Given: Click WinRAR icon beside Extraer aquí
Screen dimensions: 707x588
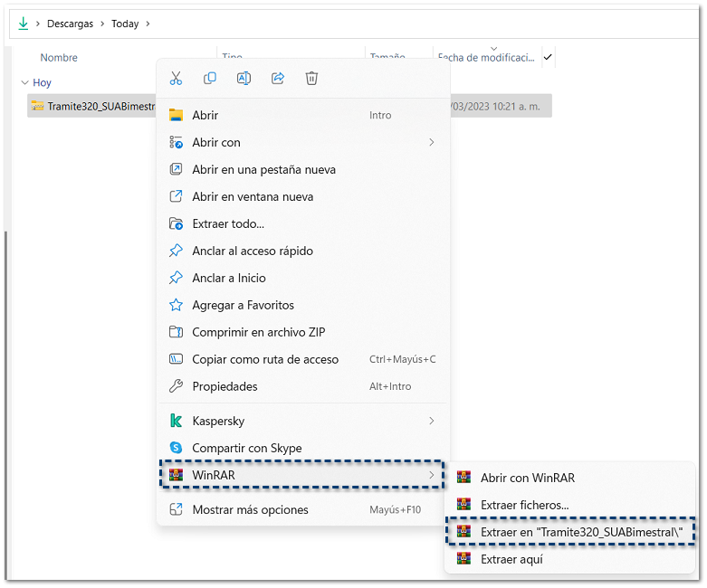Looking at the screenshot, I should pyautogui.click(x=463, y=559).
